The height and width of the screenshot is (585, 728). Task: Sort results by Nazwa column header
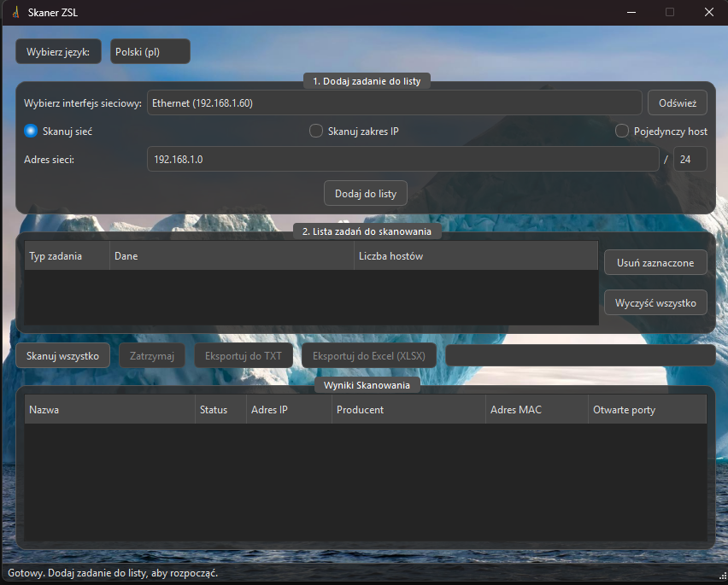[x=109, y=410]
